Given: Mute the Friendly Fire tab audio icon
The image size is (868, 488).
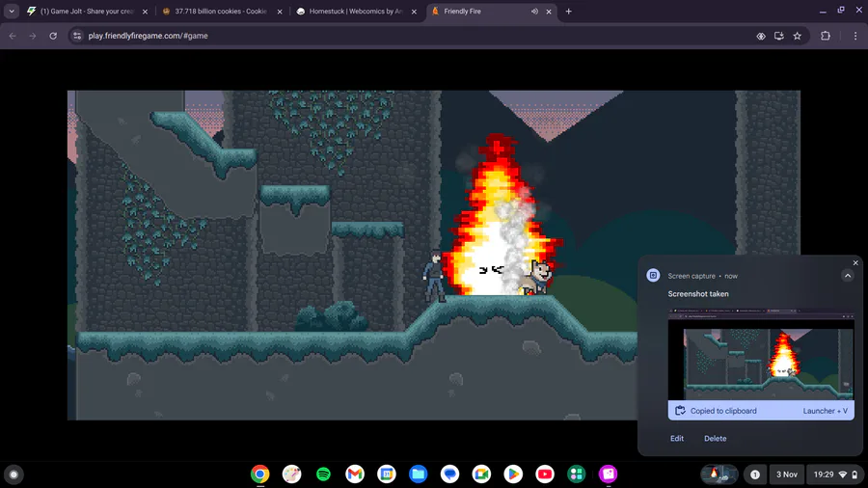Looking at the screenshot, I should coord(534,11).
